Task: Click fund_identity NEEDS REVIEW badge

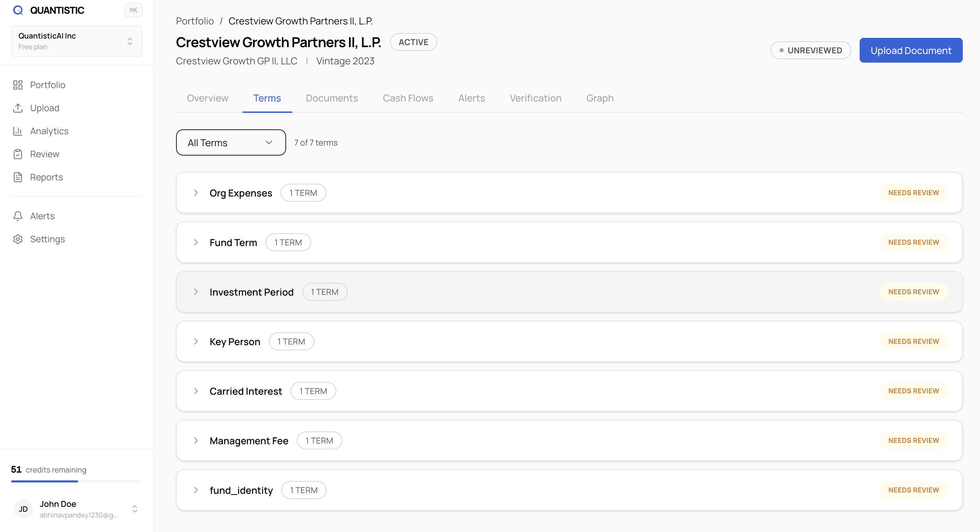Action: click(x=913, y=490)
